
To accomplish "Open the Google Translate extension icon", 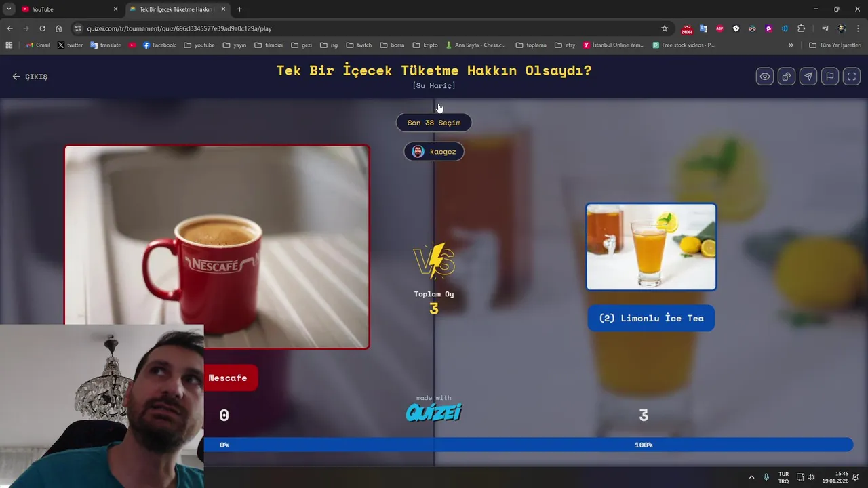I will click(x=703, y=28).
